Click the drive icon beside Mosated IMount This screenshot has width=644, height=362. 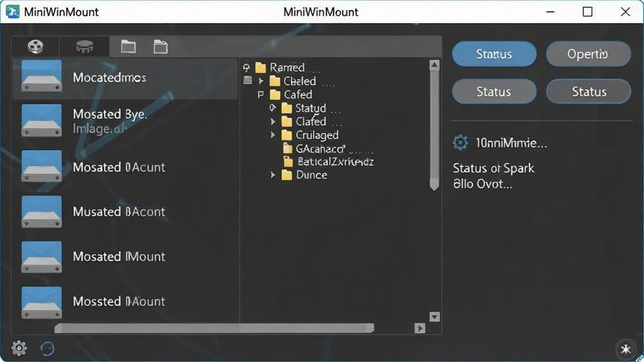42,257
